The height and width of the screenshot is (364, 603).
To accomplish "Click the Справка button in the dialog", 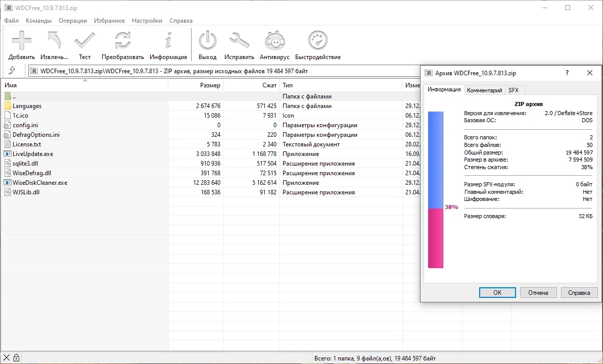I will pyautogui.click(x=579, y=293).
